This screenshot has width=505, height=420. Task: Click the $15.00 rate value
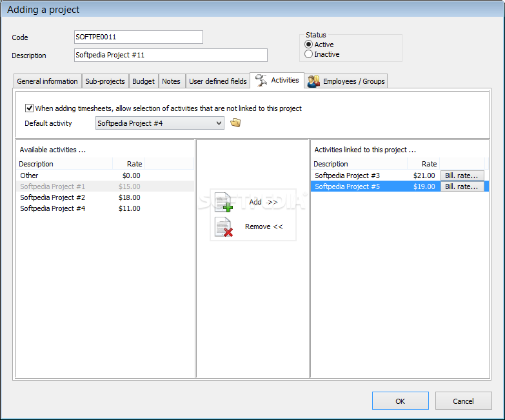click(x=129, y=186)
